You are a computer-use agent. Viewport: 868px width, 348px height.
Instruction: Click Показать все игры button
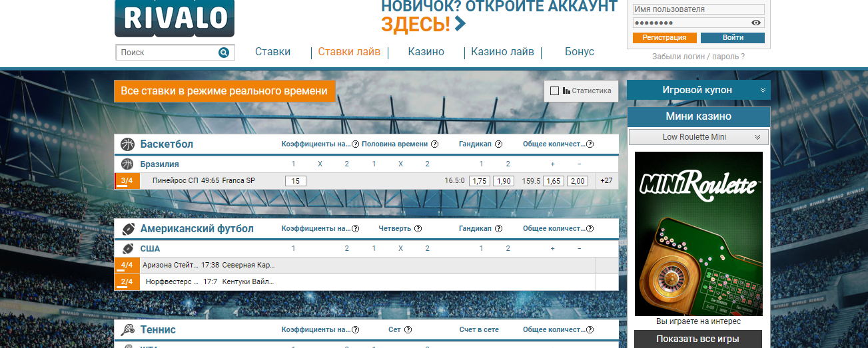(x=699, y=339)
